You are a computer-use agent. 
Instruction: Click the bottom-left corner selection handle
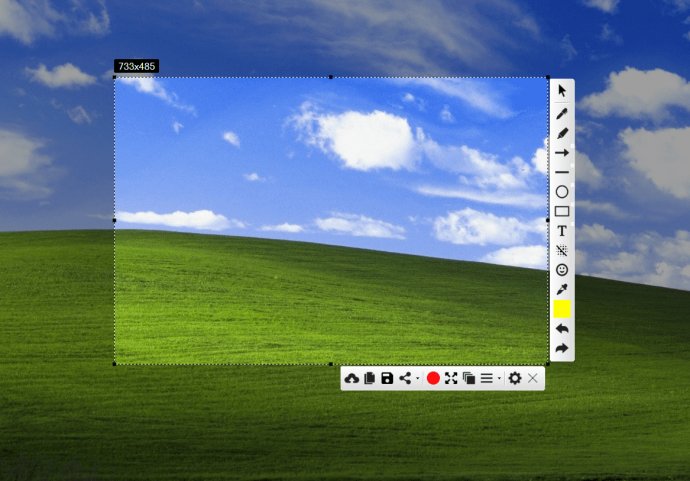[115, 364]
